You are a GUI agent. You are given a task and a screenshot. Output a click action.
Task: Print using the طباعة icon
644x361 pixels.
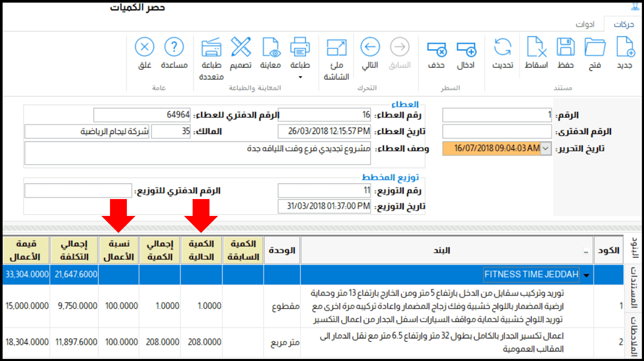point(300,47)
